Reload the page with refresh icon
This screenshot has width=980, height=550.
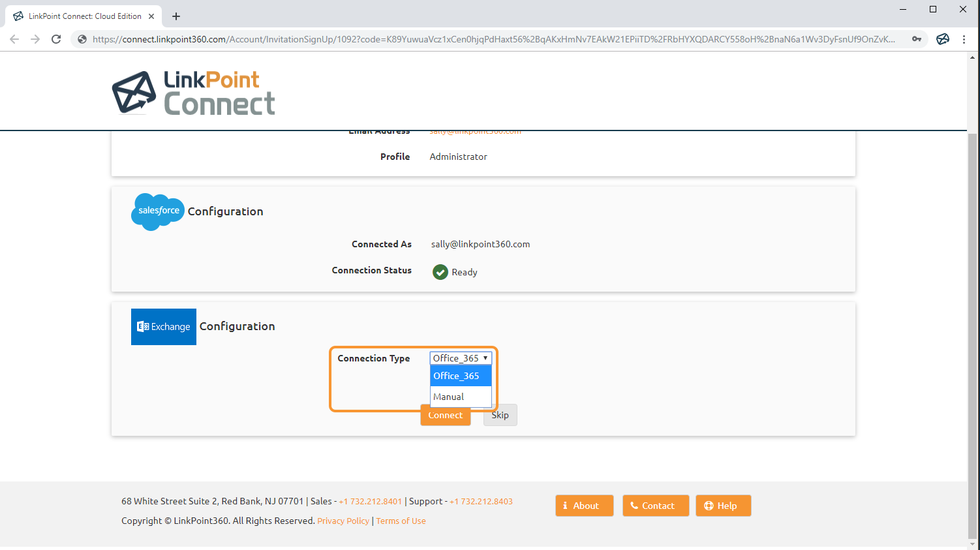point(56,39)
